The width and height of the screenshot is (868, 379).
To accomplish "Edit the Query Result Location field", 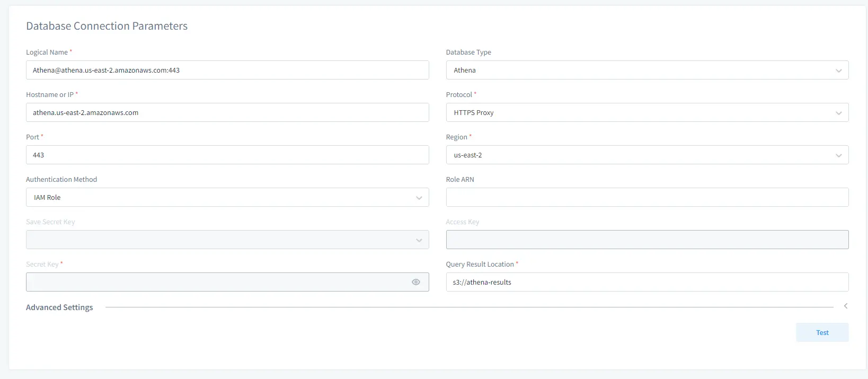I will [x=647, y=282].
